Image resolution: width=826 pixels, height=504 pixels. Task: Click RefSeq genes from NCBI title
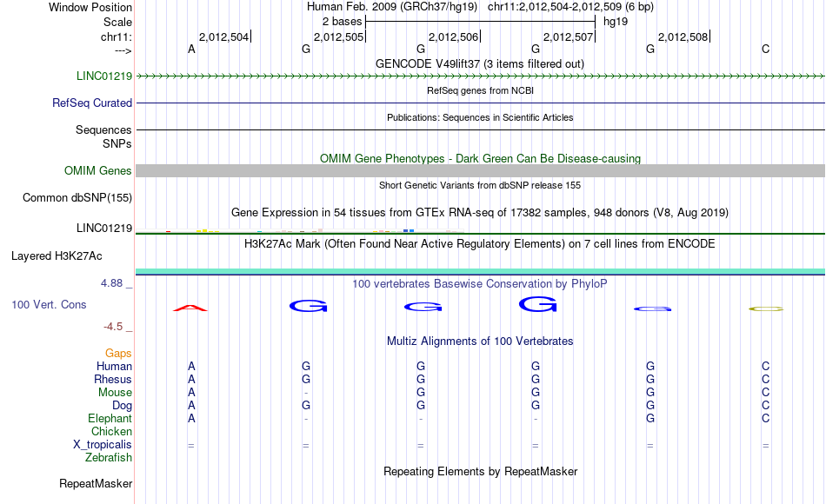coord(480,90)
